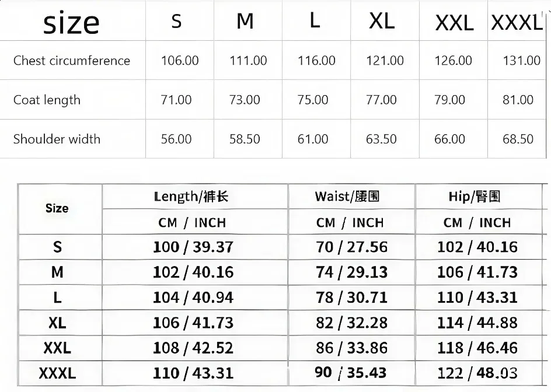551x392 pixels.
Task: Click the large "size" header cell
Action: pos(71,23)
